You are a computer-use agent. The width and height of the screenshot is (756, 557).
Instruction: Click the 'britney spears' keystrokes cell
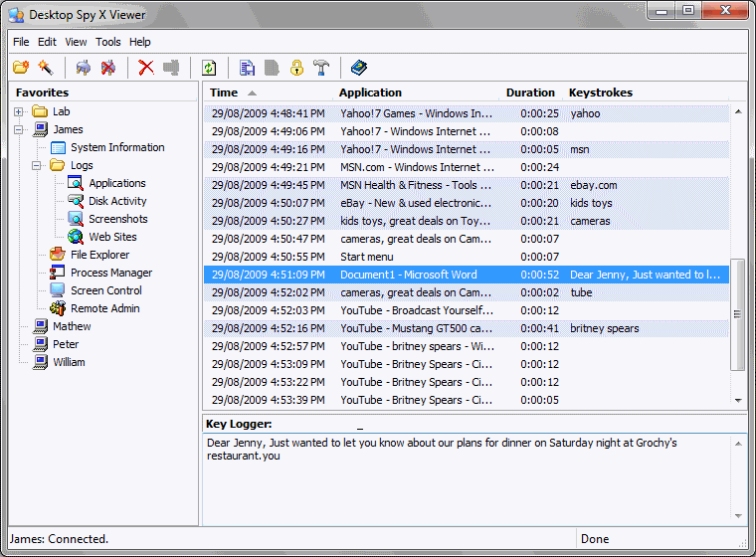[x=604, y=328]
